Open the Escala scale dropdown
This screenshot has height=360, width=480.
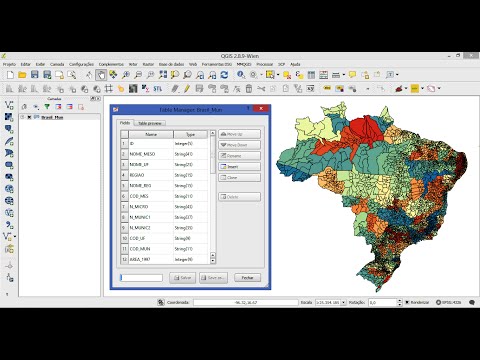(343, 302)
